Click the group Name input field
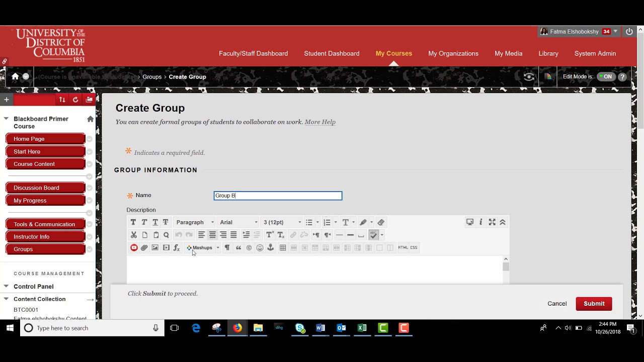The image size is (644, 362). 278,196
